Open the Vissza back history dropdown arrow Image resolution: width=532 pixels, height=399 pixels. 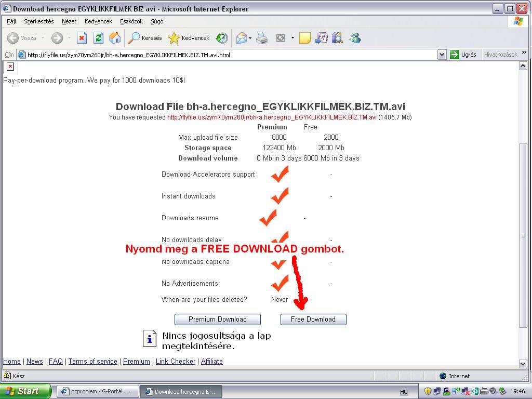click(43, 38)
